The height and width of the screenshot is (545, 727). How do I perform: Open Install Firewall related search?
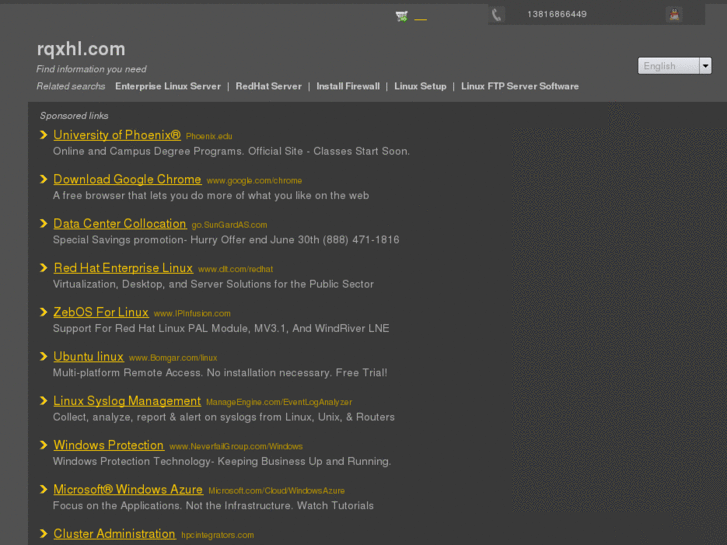(348, 86)
